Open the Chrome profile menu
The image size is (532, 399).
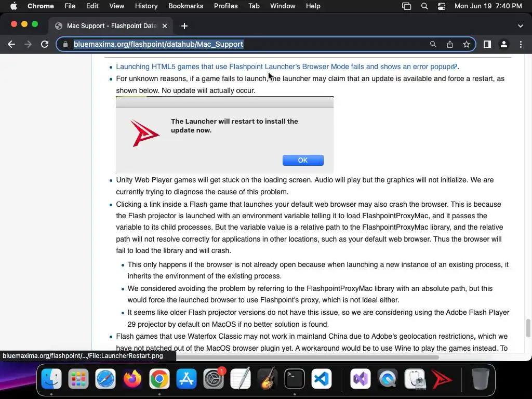504,45
